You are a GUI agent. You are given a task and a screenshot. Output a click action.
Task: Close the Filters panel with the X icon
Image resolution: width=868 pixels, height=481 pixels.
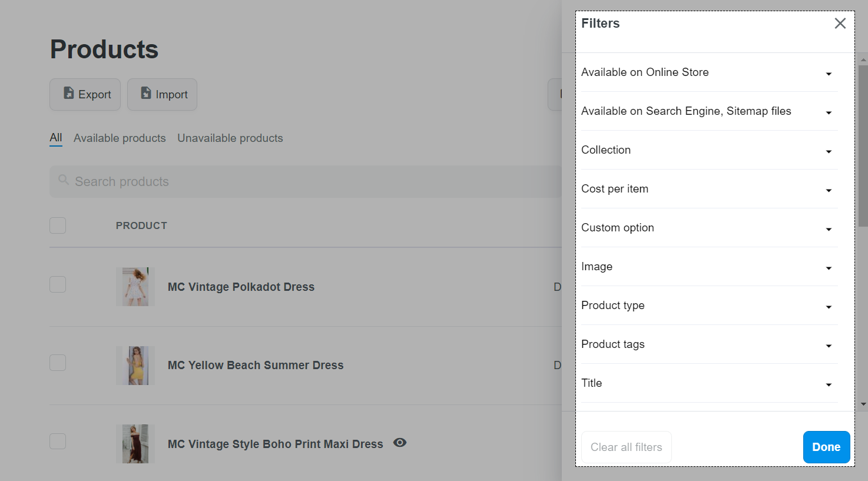840,23
